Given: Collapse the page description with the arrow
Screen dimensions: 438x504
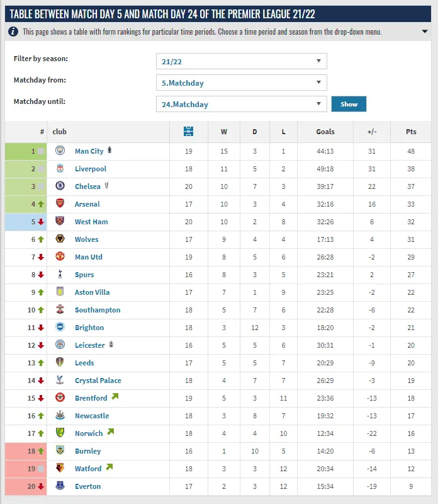Looking at the screenshot, I should pos(425,31).
